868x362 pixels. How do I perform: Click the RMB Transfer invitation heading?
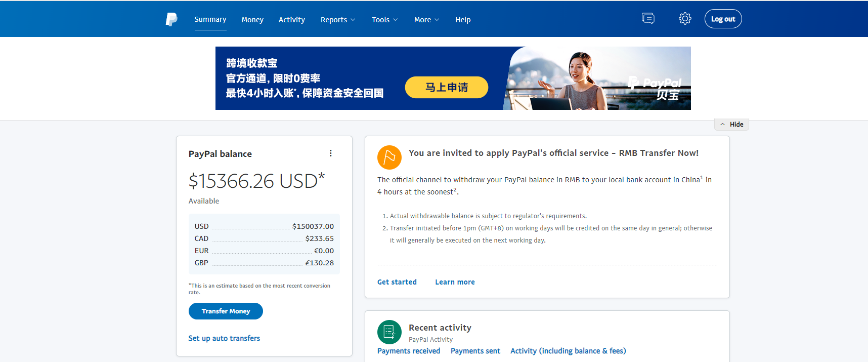point(553,153)
